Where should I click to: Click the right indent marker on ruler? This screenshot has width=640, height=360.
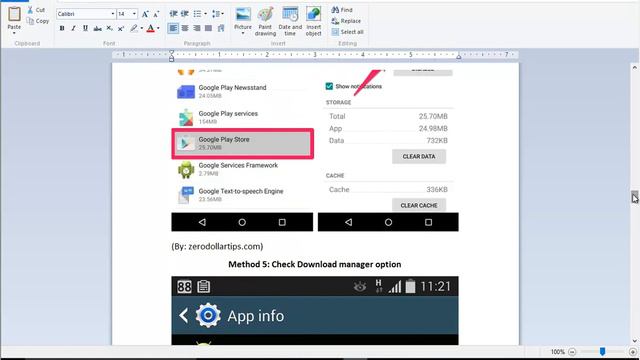[x=458, y=57]
